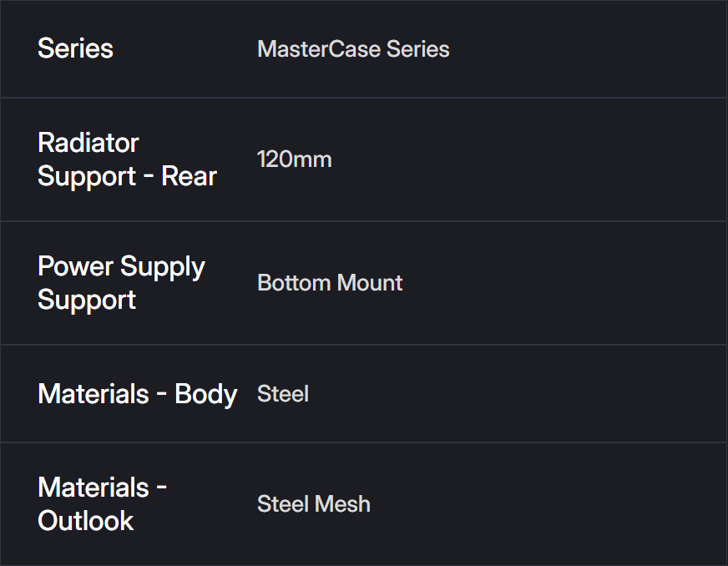Click the Materials - Outlook label
Screen dimensions: 728x566
(x=102, y=504)
